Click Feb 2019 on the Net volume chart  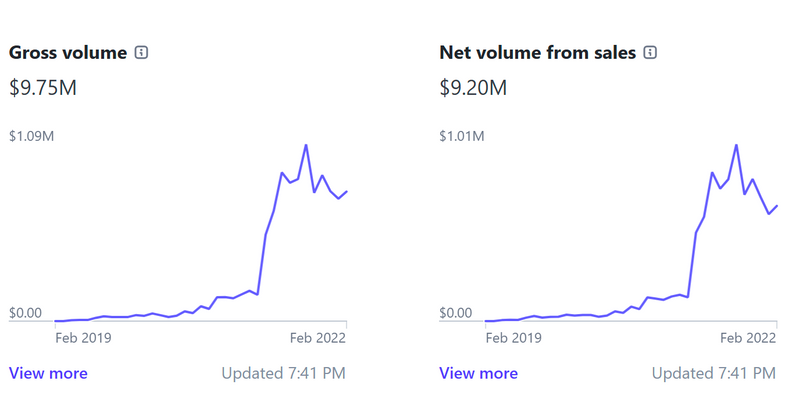[x=513, y=337]
